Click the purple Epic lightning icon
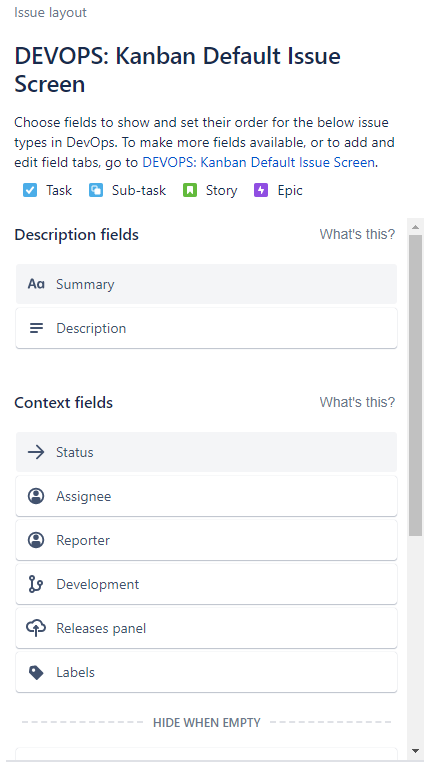The image size is (442, 773). (x=261, y=190)
